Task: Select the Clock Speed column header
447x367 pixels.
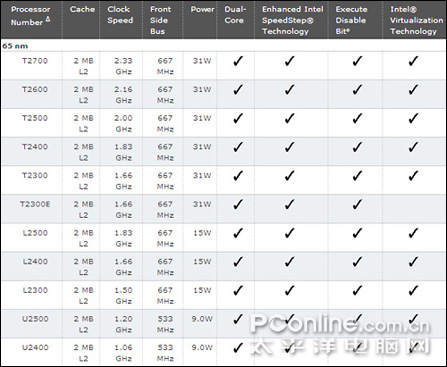Action: pos(120,15)
